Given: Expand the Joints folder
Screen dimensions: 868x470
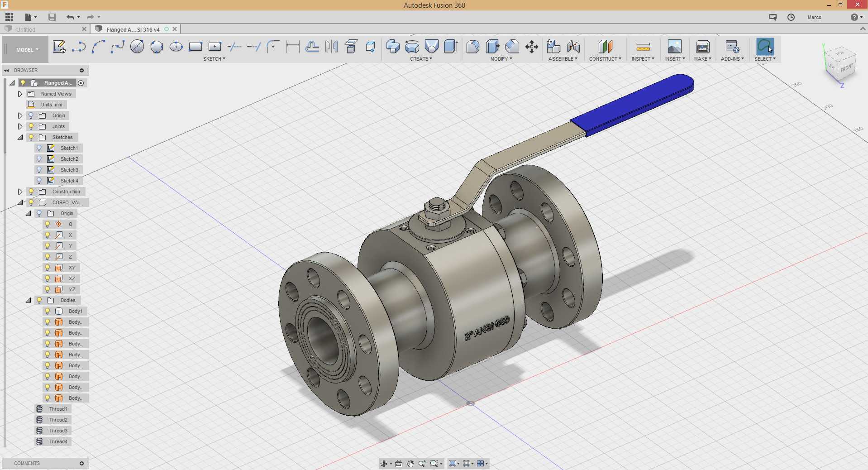Looking at the screenshot, I should coord(20,126).
